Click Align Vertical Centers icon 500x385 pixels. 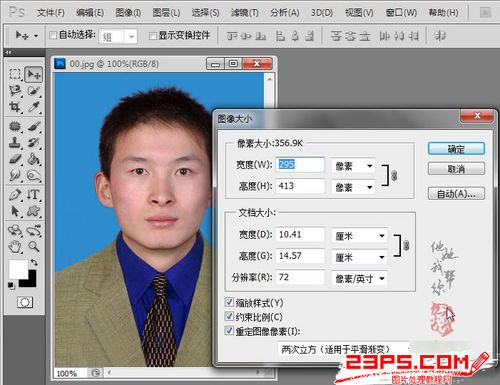[x=246, y=36]
